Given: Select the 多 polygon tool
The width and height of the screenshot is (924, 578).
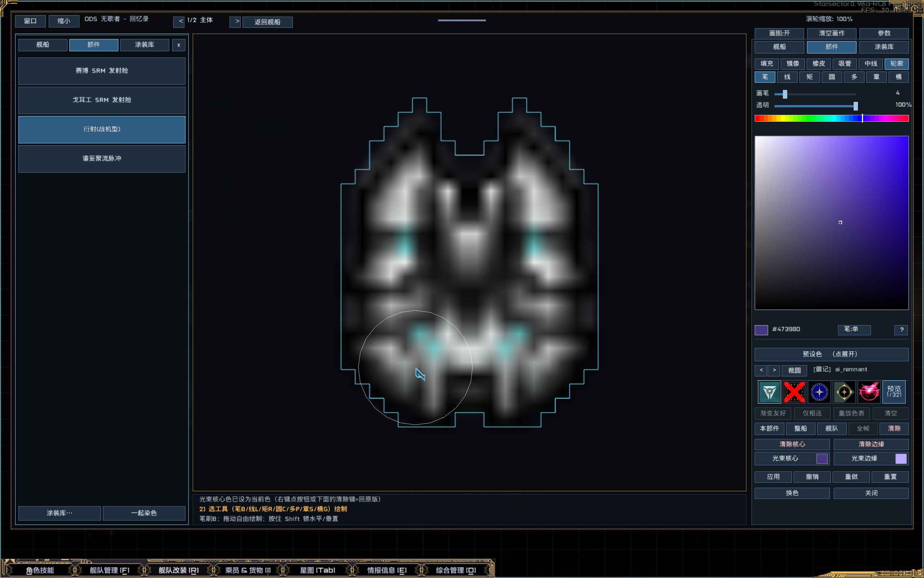Looking at the screenshot, I should [854, 77].
